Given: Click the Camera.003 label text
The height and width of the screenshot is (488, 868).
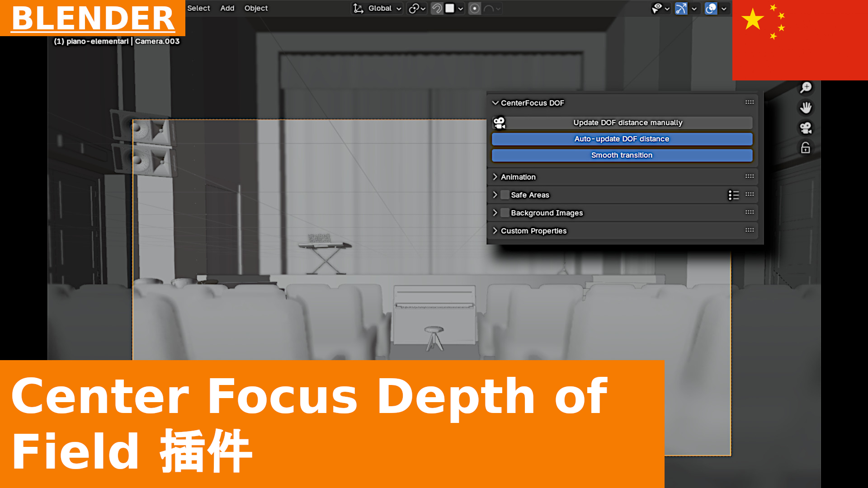Looking at the screenshot, I should (x=157, y=41).
